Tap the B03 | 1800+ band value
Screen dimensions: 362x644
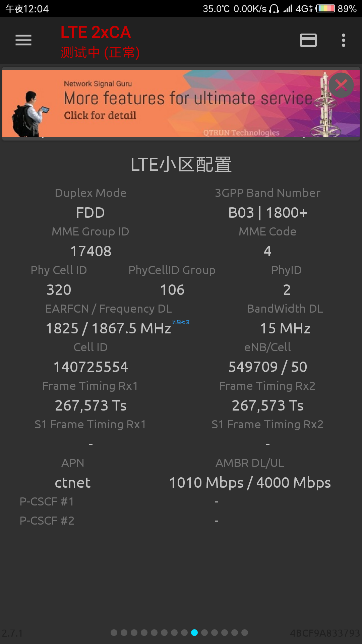[267, 213]
